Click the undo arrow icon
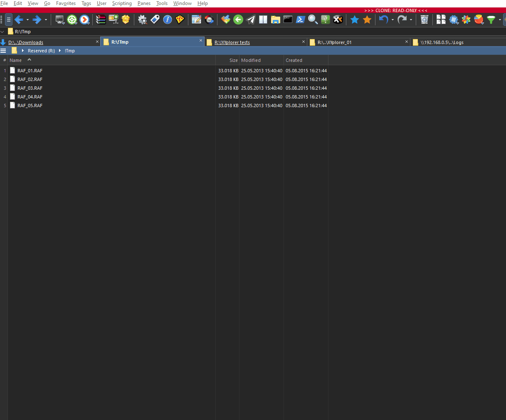Image resolution: width=506 pixels, height=420 pixels. [383, 20]
